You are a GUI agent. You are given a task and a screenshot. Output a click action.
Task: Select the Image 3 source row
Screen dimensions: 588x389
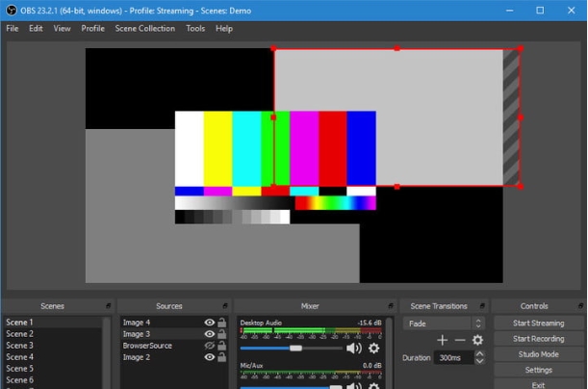coord(173,334)
